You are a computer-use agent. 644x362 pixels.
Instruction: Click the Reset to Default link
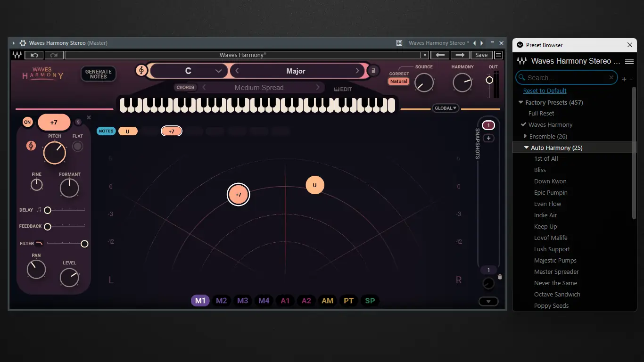coord(545,90)
